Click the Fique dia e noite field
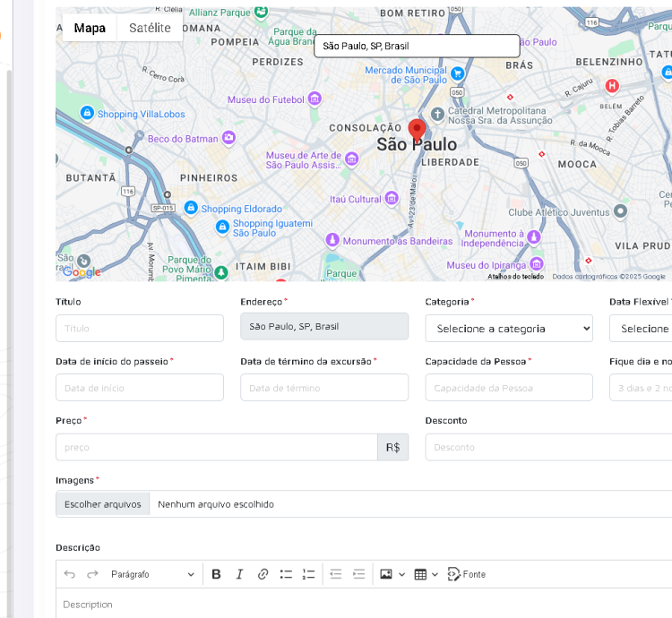 click(x=641, y=388)
